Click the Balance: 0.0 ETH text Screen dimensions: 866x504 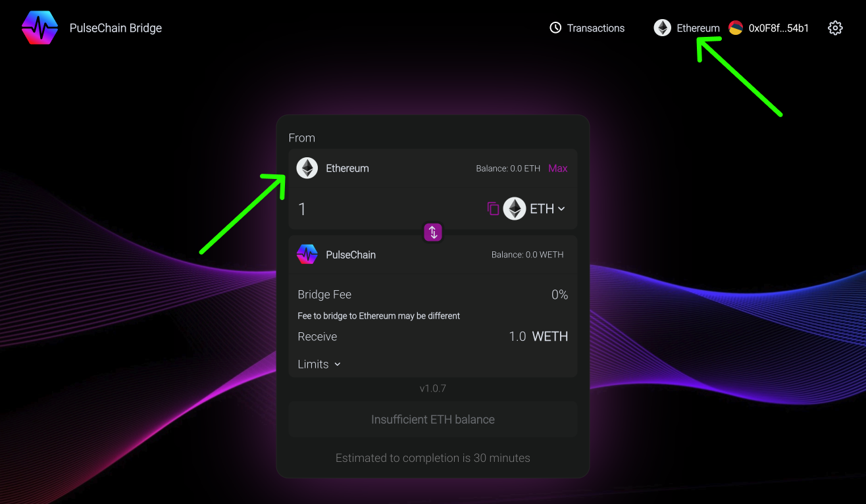[x=508, y=168]
